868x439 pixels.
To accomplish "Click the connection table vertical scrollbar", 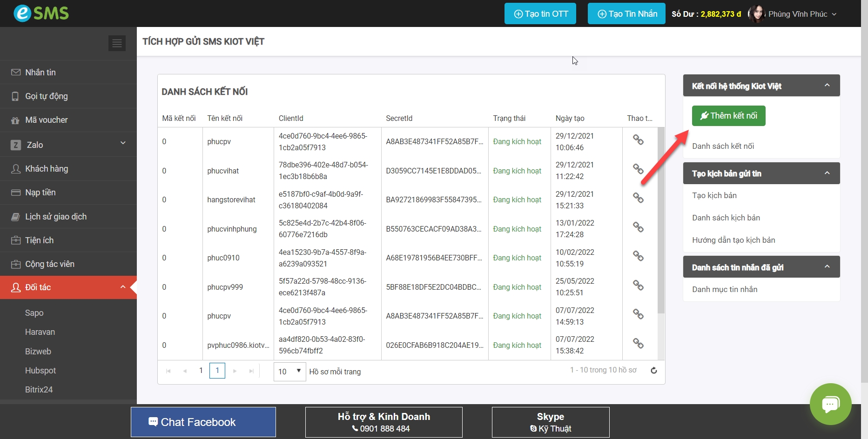I will pos(661,221).
